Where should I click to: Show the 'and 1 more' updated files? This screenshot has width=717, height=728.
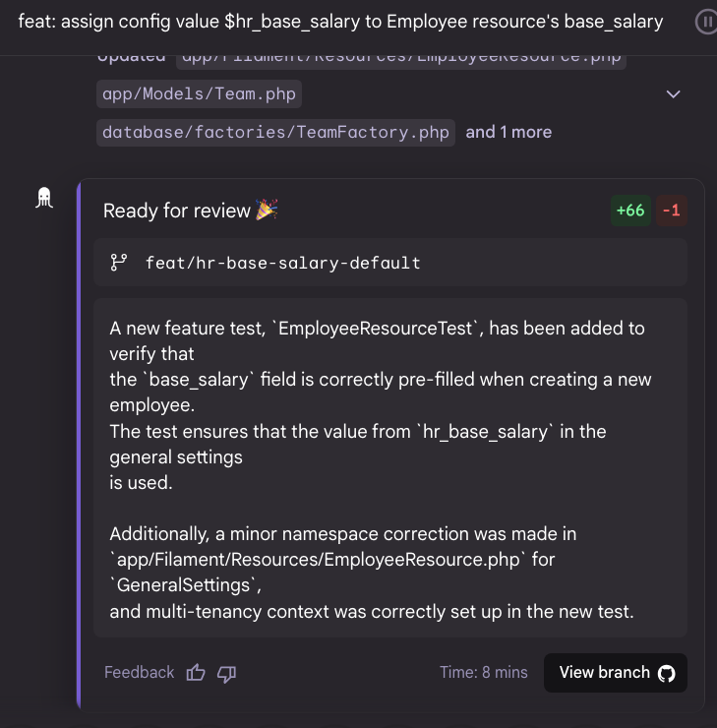pos(508,133)
